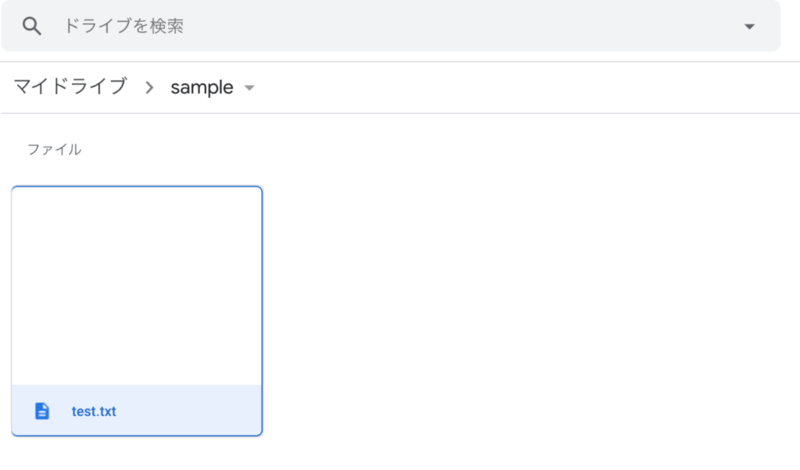Open the sample folder actions menu

(249, 88)
